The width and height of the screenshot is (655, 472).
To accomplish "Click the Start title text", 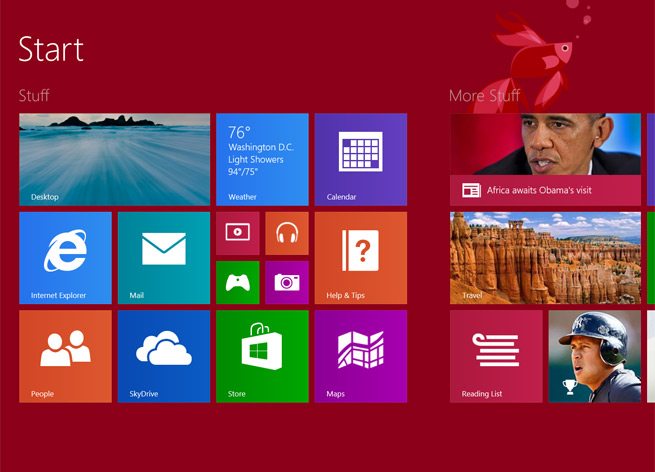I will coord(51,49).
